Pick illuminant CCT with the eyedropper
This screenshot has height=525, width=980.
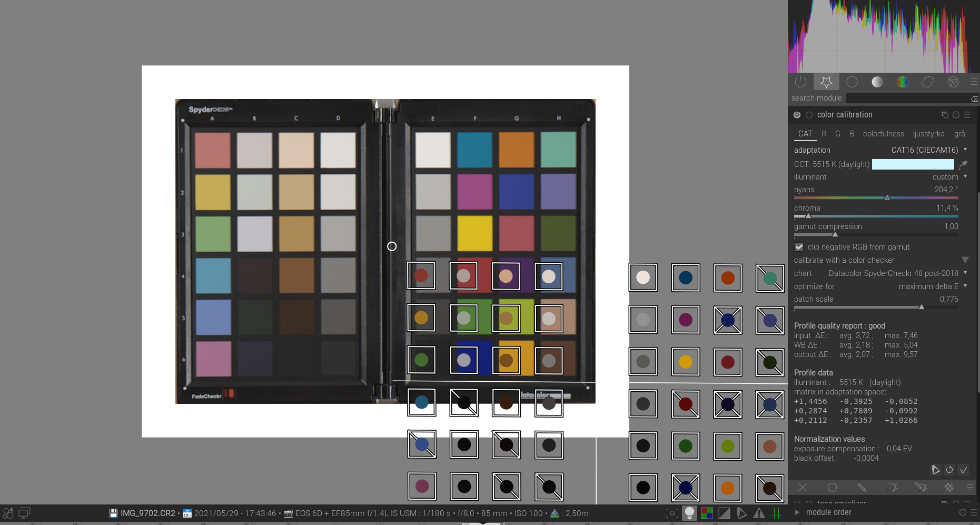[964, 164]
